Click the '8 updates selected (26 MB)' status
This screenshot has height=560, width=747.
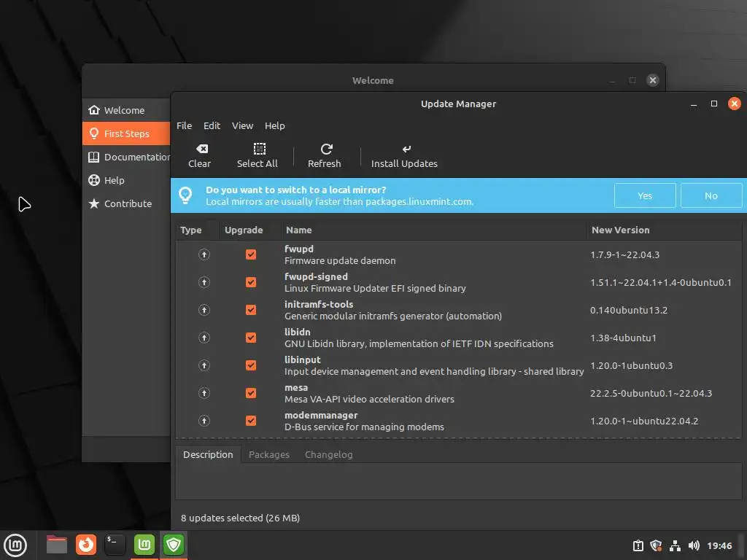click(240, 518)
